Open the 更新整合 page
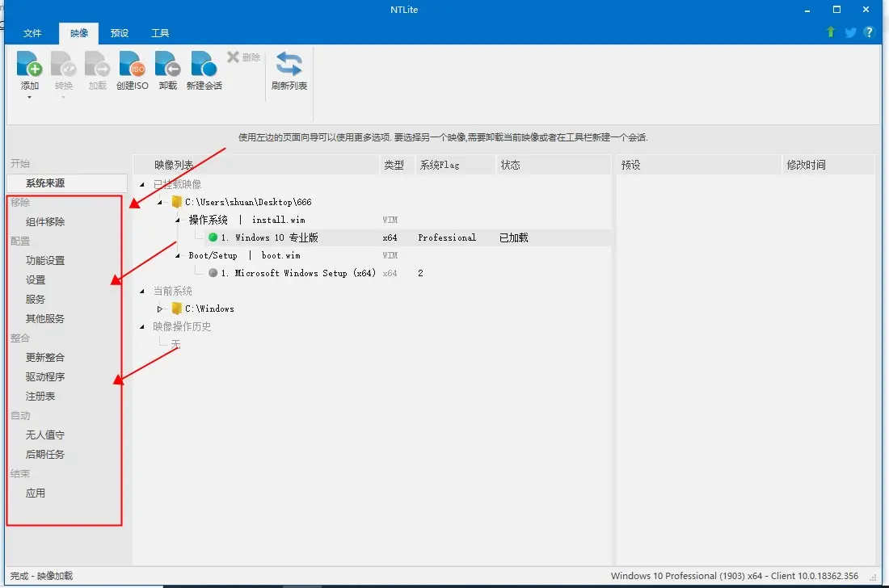 (x=45, y=358)
